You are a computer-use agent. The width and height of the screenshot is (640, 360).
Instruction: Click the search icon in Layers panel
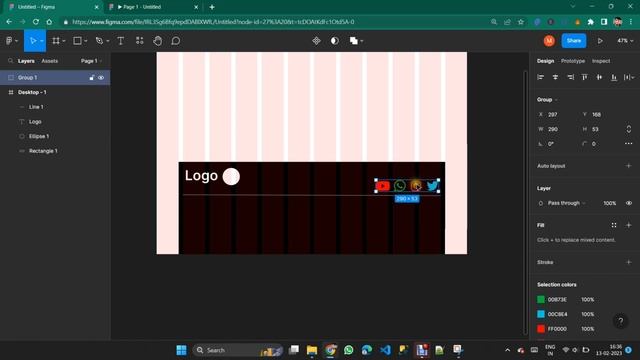pos(11,61)
